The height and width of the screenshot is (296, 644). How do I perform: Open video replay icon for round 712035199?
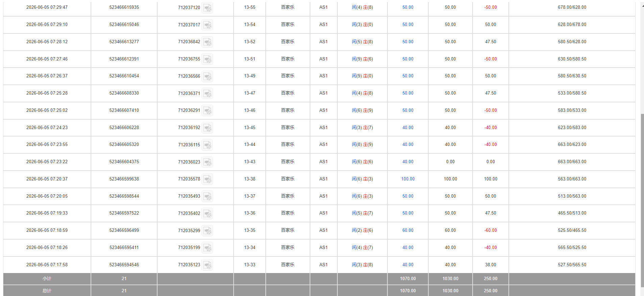point(207,248)
